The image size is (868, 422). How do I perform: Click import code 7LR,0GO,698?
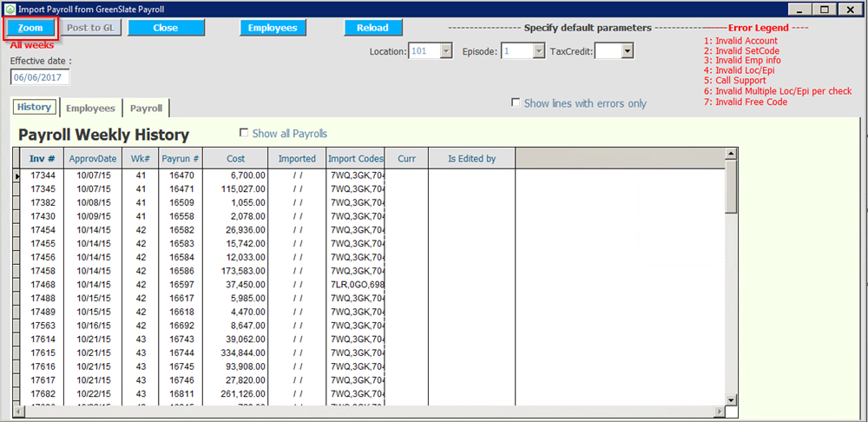(357, 285)
